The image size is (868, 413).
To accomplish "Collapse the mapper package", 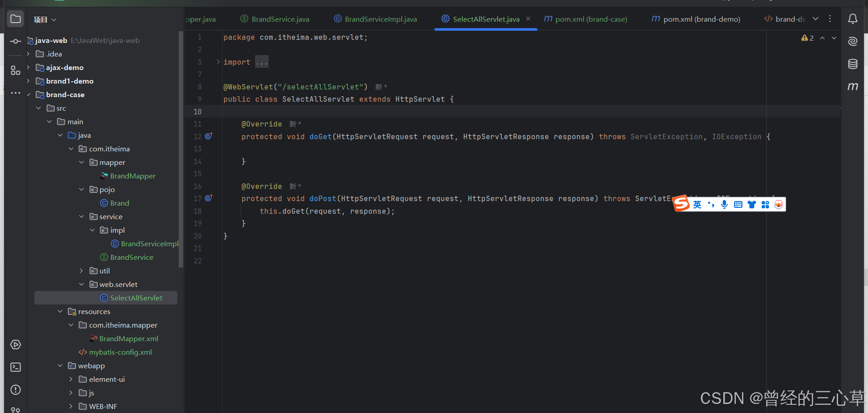I will [81, 162].
